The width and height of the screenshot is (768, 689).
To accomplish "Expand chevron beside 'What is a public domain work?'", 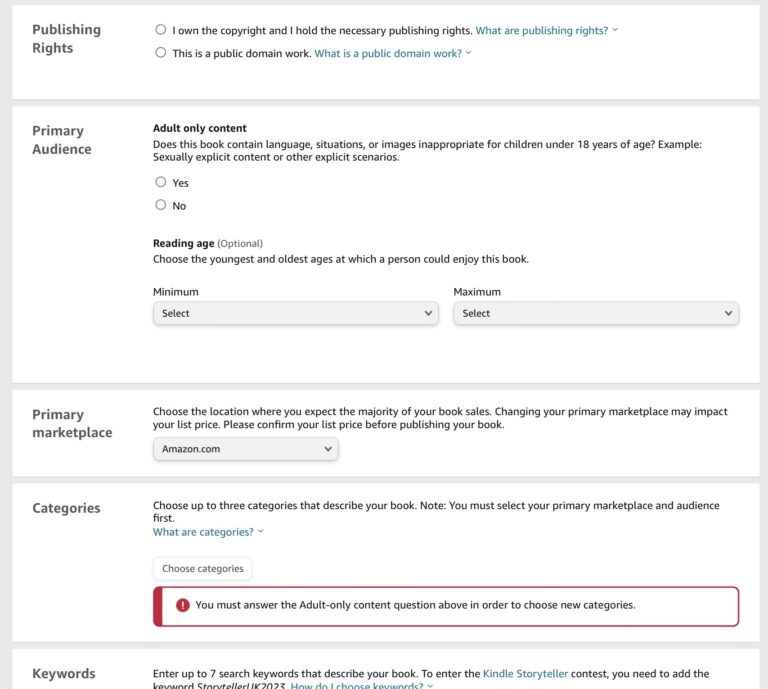I will click(469, 52).
